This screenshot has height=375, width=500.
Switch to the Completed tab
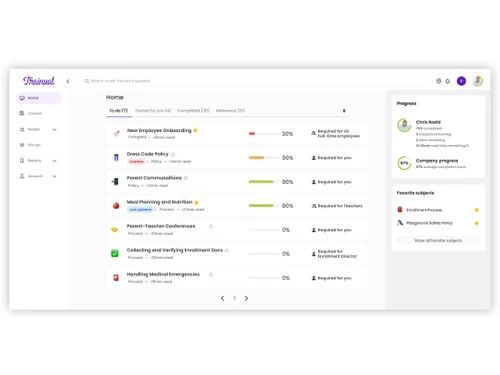(193, 111)
